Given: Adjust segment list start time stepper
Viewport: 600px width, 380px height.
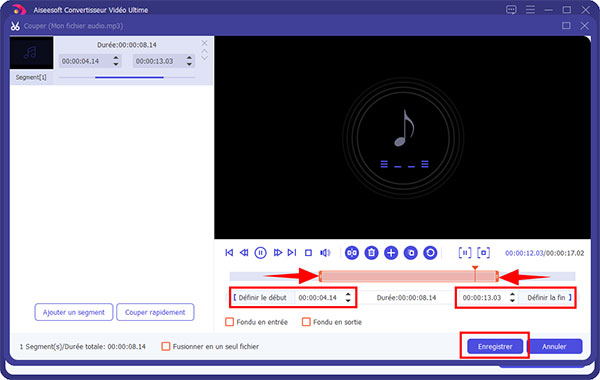Looking at the screenshot, I should [x=116, y=61].
